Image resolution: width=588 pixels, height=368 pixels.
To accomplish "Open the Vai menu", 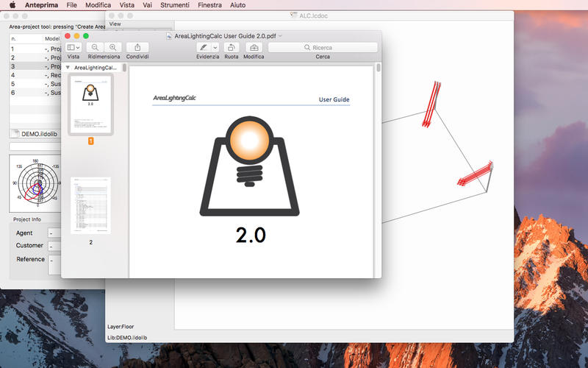I will (x=148, y=5).
